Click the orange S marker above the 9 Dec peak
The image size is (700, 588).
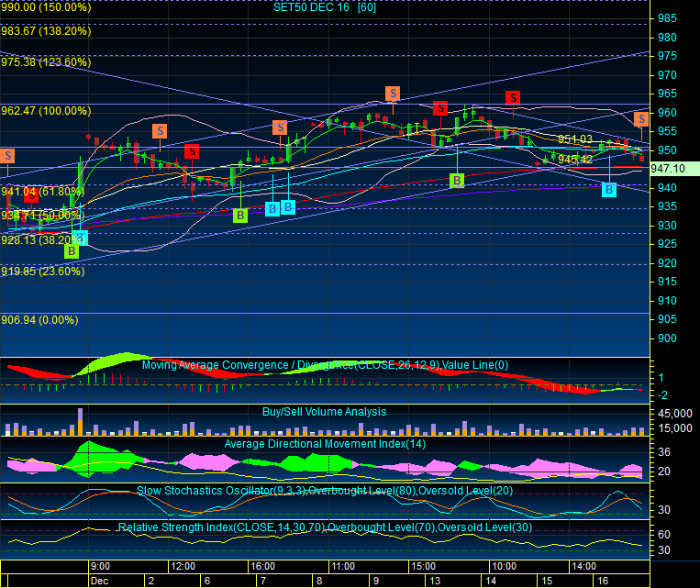pos(393,94)
